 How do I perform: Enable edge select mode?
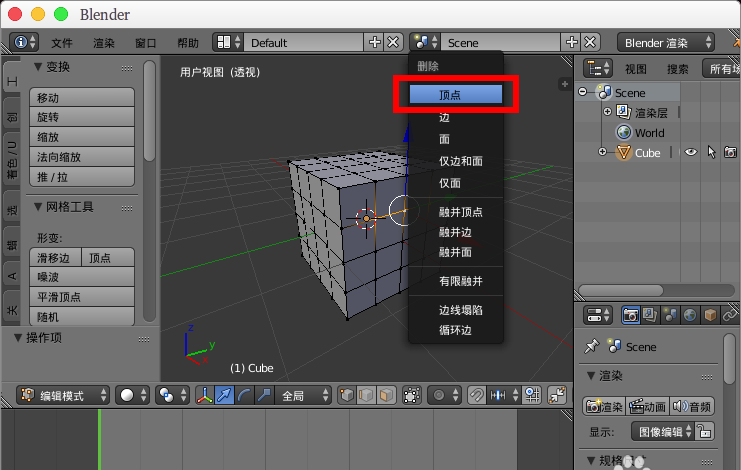click(367, 395)
